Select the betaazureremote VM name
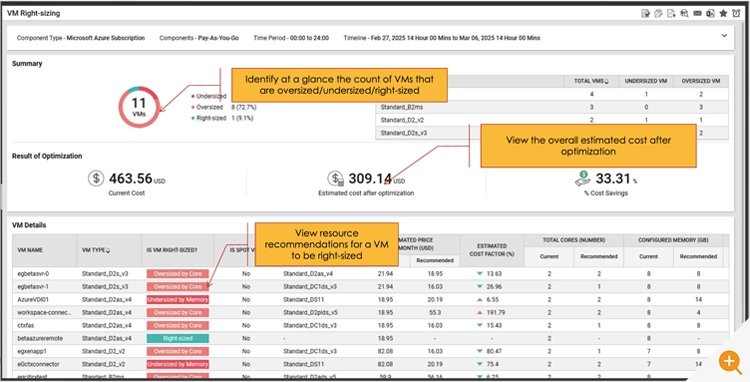The width and height of the screenshot is (750, 382). coord(40,338)
